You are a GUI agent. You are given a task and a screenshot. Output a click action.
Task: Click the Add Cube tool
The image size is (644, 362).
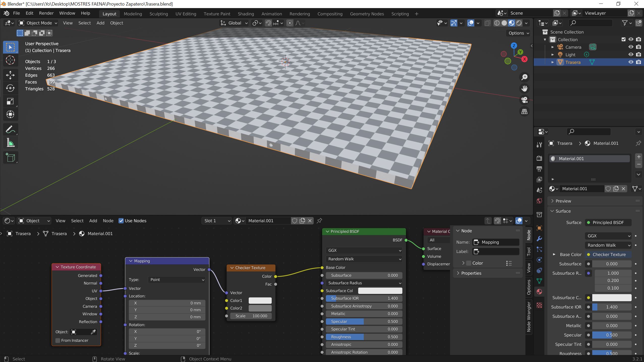10,158
